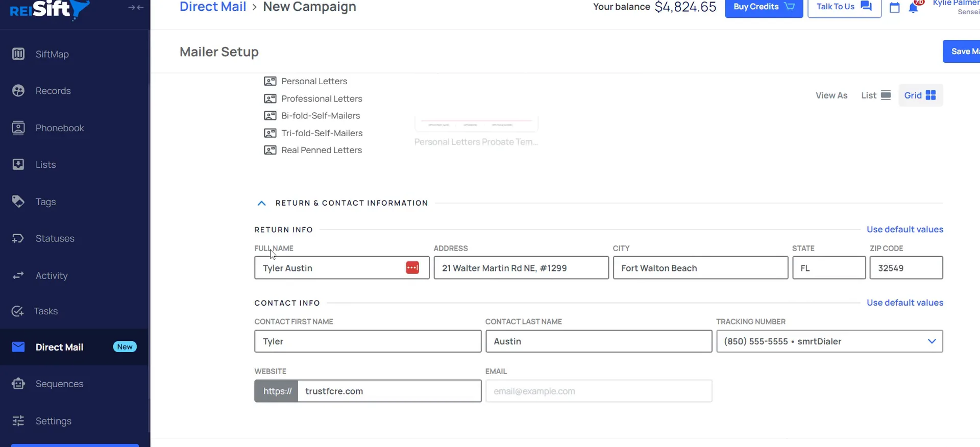Click the Email input field
This screenshot has height=447, width=980.
[x=598, y=391]
